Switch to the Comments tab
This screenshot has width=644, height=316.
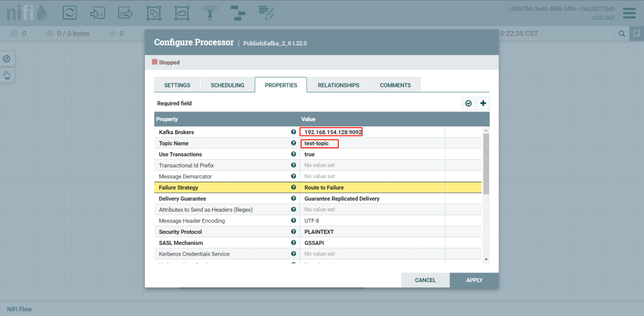click(395, 85)
